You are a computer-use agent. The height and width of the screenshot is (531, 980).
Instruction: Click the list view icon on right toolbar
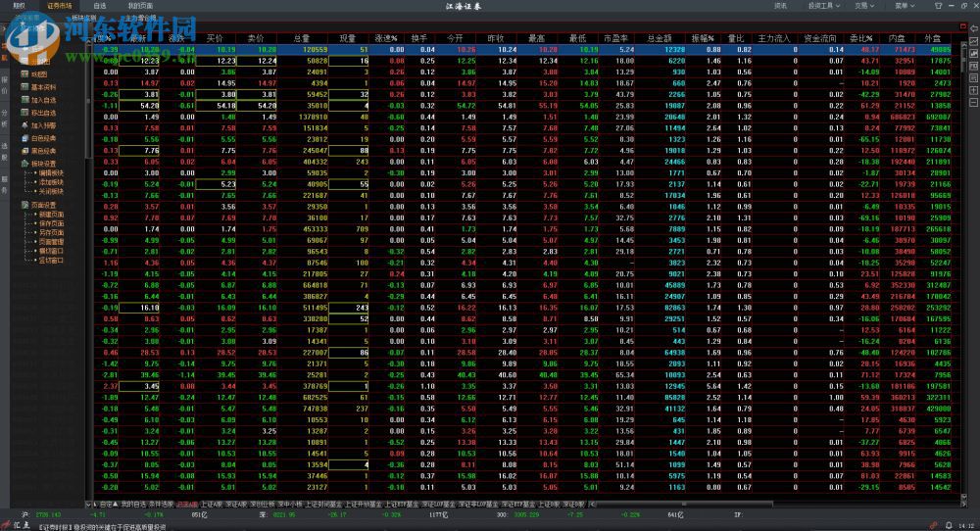click(x=974, y=78)
